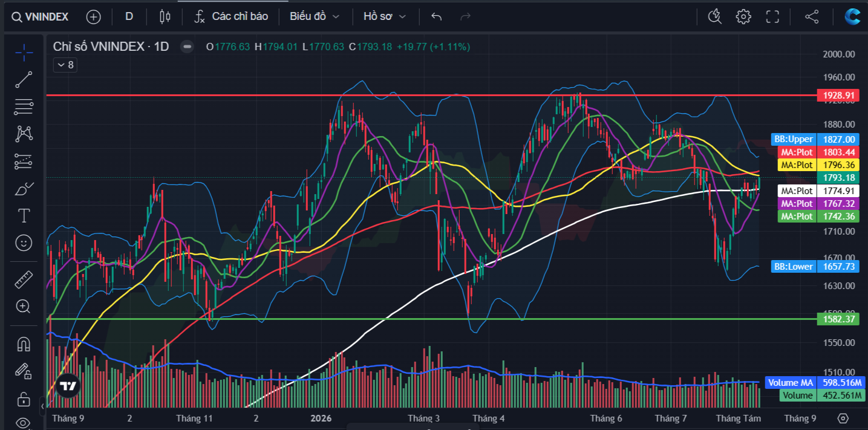Select the forecast and position tool
868x430 pixels.
click(x=24, y=161)
